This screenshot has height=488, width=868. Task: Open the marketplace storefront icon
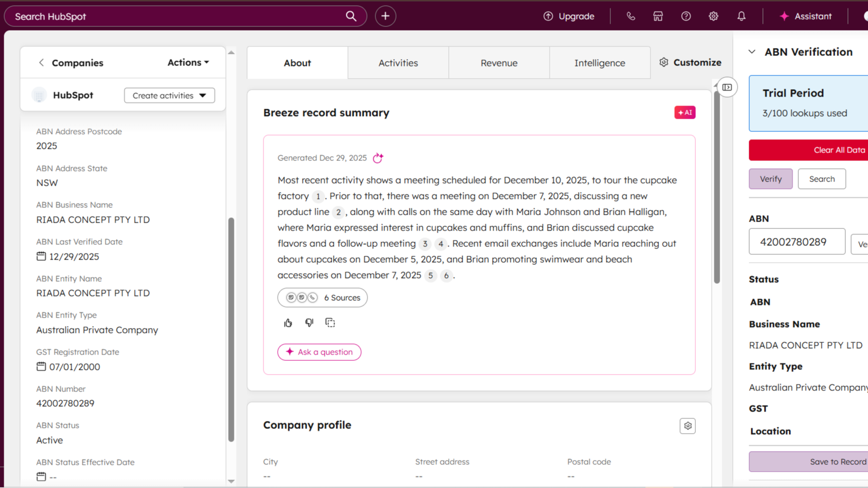pyautogui.click(x=658, y=16)
